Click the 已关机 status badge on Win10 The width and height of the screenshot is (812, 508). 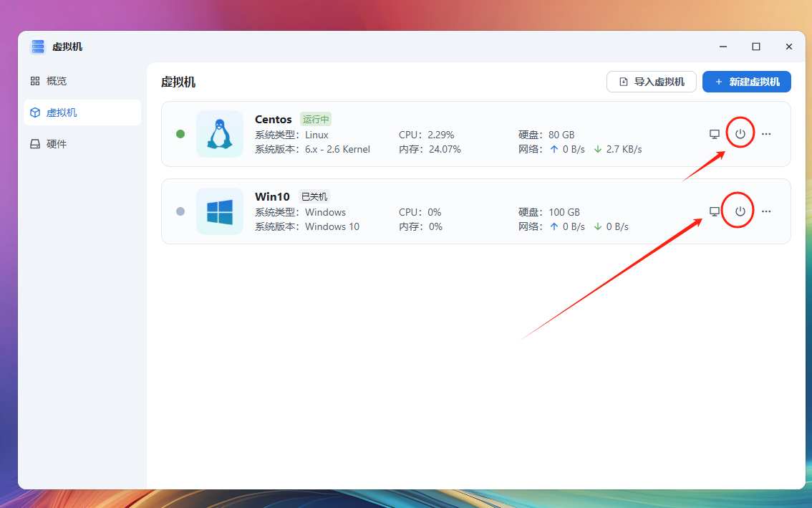(314, 197)
